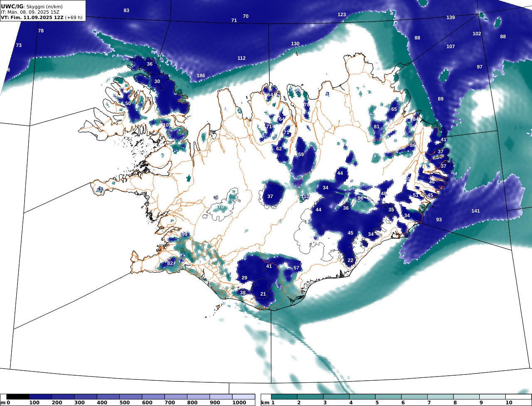Click visibility value 21 on the map
Viewport: 532px width, 406px height.
point(263,294)
